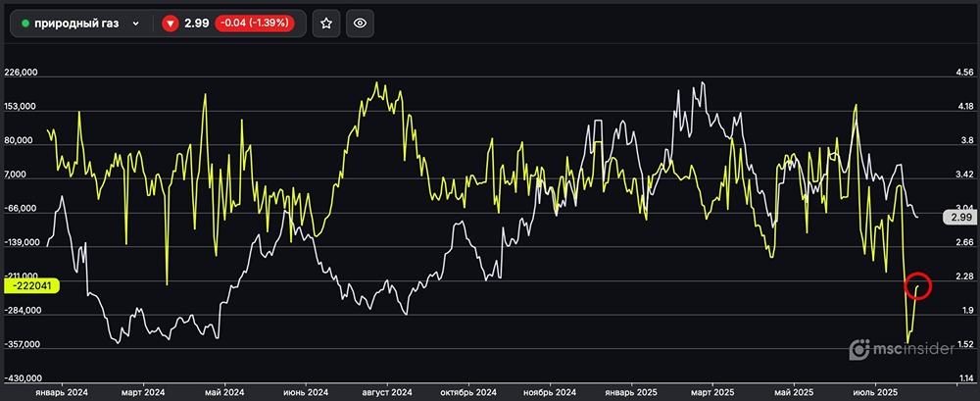Screen dimensions: 980x401
Task: Pick март 2025 on the time axis
Action: coord(711,389)
